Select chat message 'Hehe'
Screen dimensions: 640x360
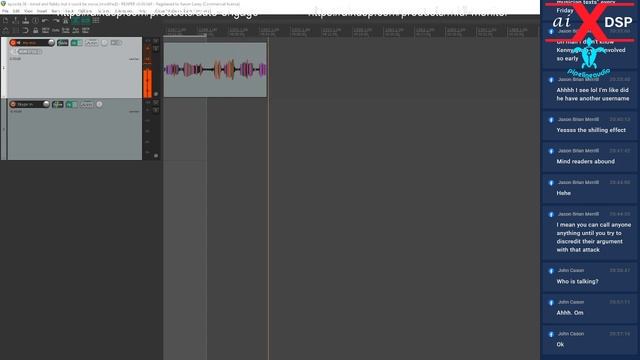click(x=563, y=193)
